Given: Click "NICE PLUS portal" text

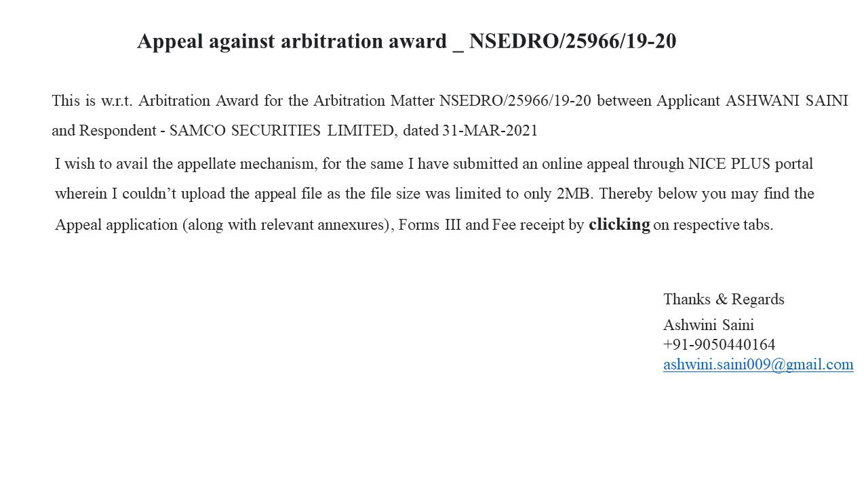Looking at the screenshot, I should click(750, 163).
